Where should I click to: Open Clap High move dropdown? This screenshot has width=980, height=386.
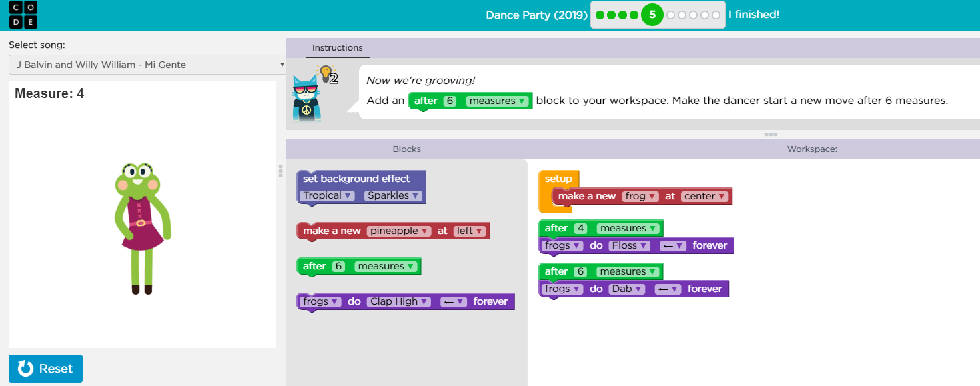[399, 301]
